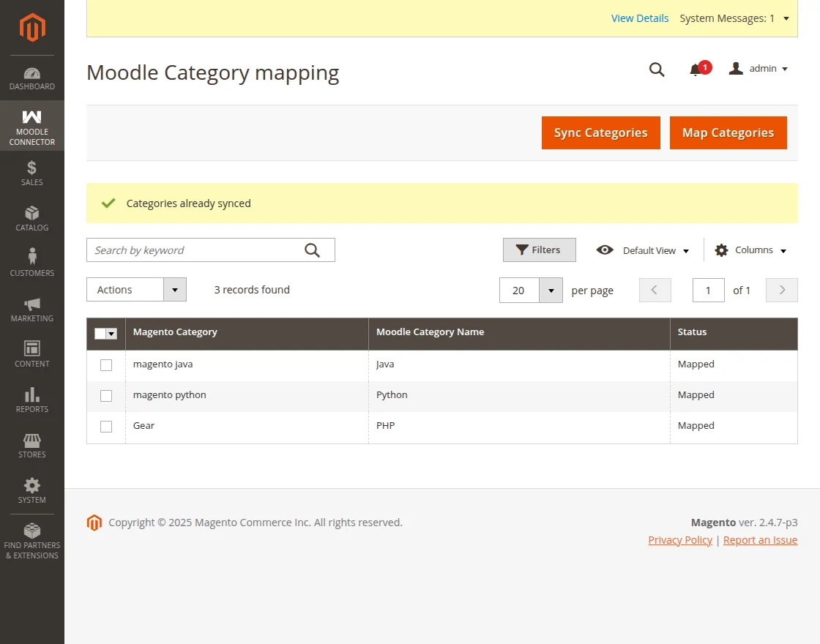The image size is (820, 644).
Task: Click the per page value box showing 20
Action: click(519, 290)
